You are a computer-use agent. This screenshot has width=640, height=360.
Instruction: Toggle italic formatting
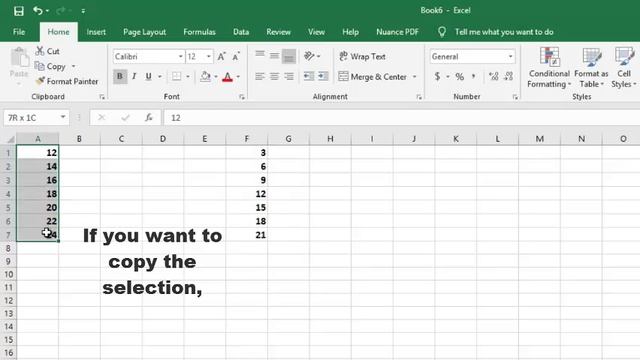(x=134, y=76)
